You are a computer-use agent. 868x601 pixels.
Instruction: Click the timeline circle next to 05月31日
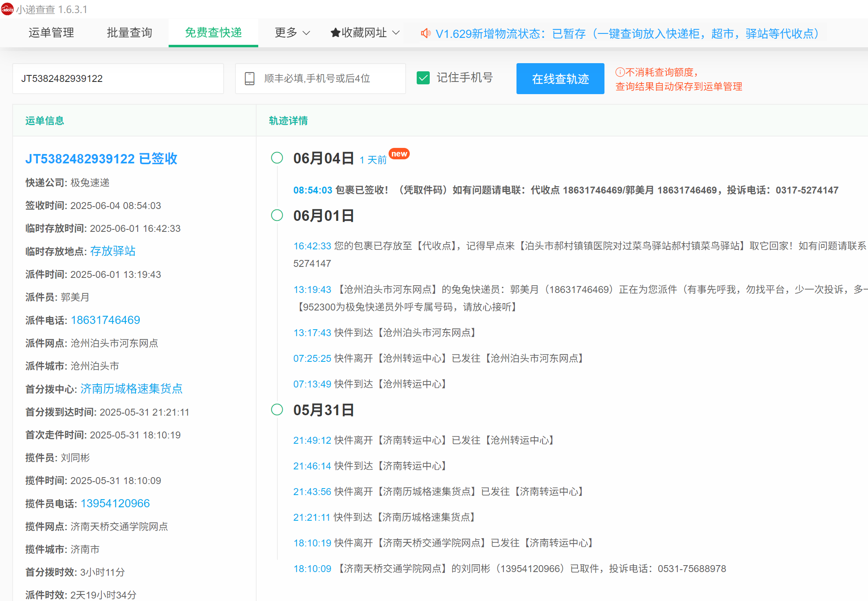click(277, 410)
